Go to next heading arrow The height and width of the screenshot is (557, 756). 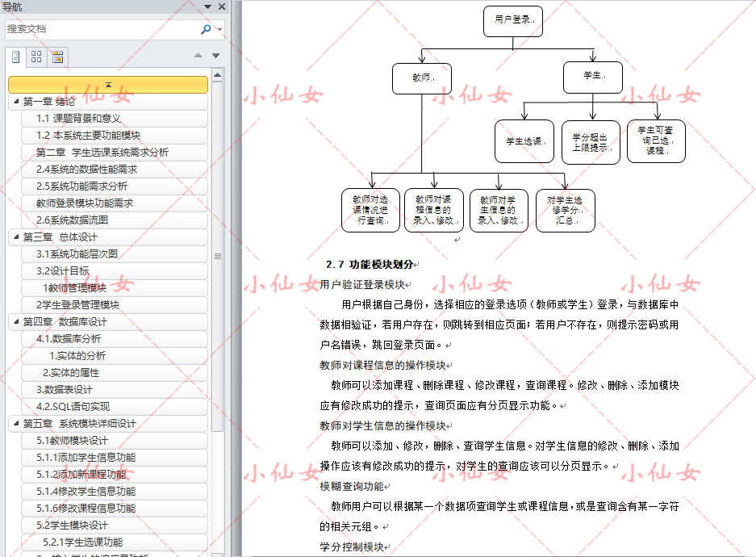215,56
